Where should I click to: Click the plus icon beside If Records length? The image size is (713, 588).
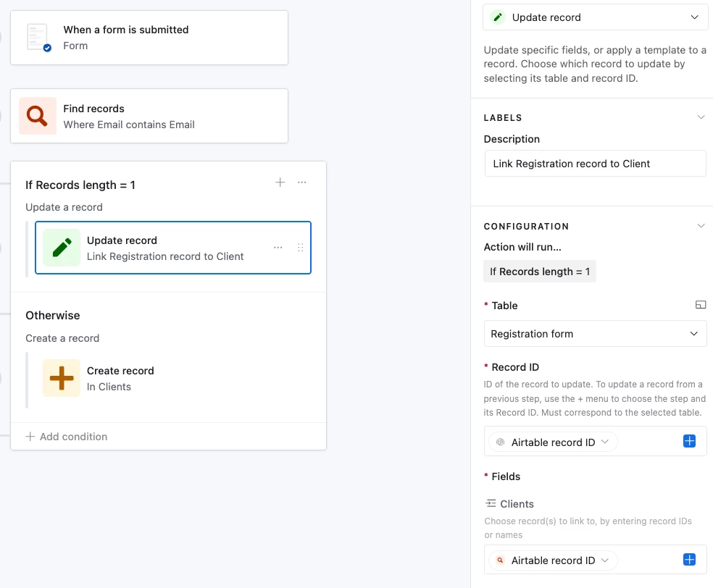[x=280, y=182]
